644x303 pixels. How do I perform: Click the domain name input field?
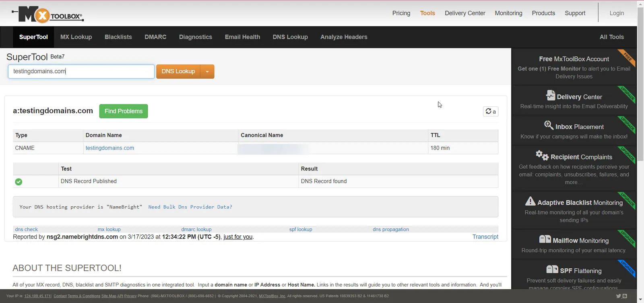pyautogui.click(x=81, y=72)
